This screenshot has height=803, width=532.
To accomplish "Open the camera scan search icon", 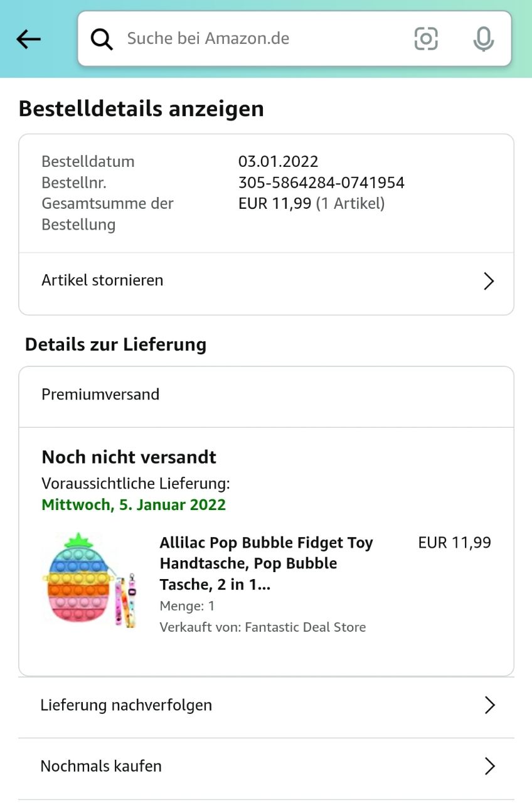I will (x=426, y=39).
